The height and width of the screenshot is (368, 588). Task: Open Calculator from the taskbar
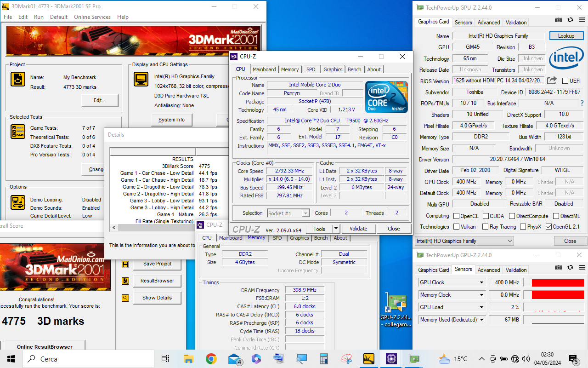point(324,359)
